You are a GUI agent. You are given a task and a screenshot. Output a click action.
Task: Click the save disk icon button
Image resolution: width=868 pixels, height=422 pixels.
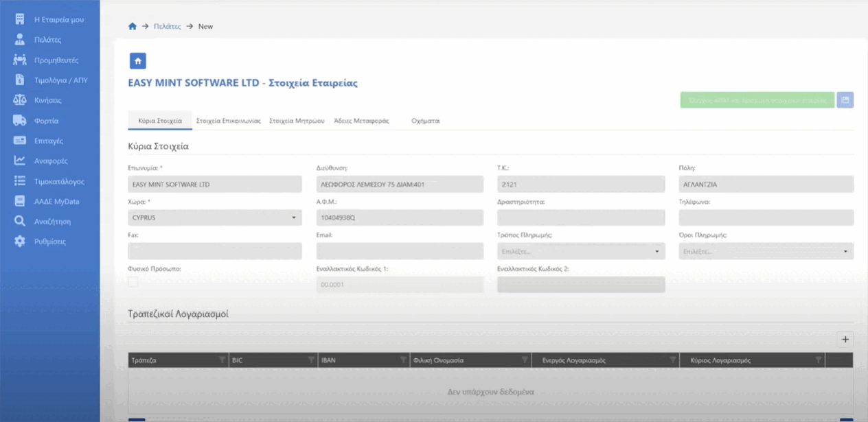click(x=845, y=100)
